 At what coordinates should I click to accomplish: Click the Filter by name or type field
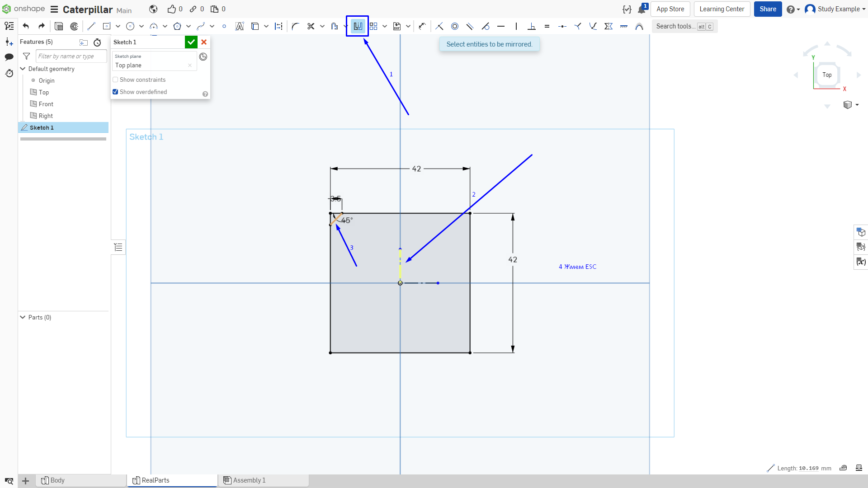click(71, 56)
